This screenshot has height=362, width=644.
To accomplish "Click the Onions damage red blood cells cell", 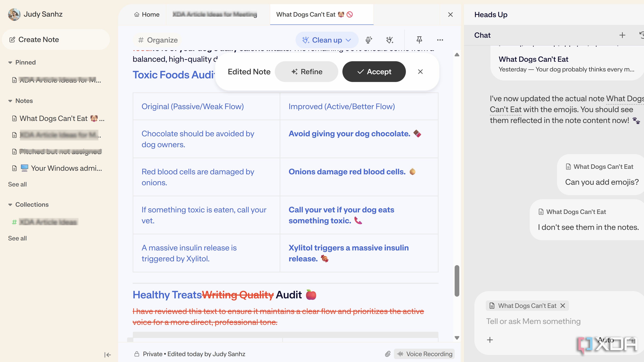I will click(x=359, y=177).
